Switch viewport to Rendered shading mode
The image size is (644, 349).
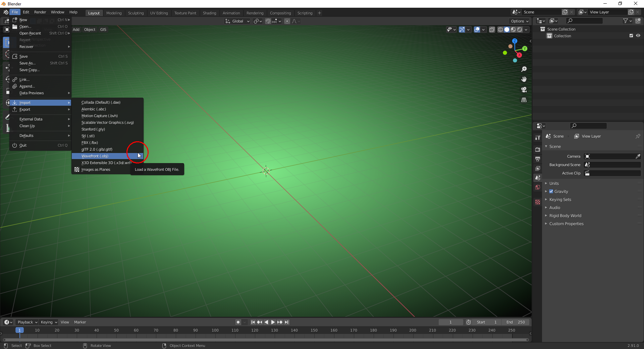[x=520, y=30]
